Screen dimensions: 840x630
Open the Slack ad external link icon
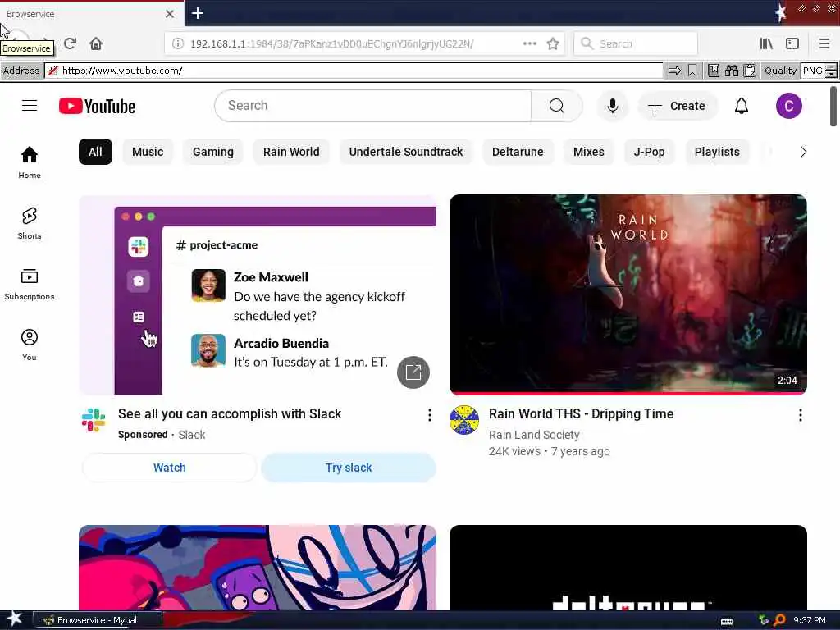(413, 372)
